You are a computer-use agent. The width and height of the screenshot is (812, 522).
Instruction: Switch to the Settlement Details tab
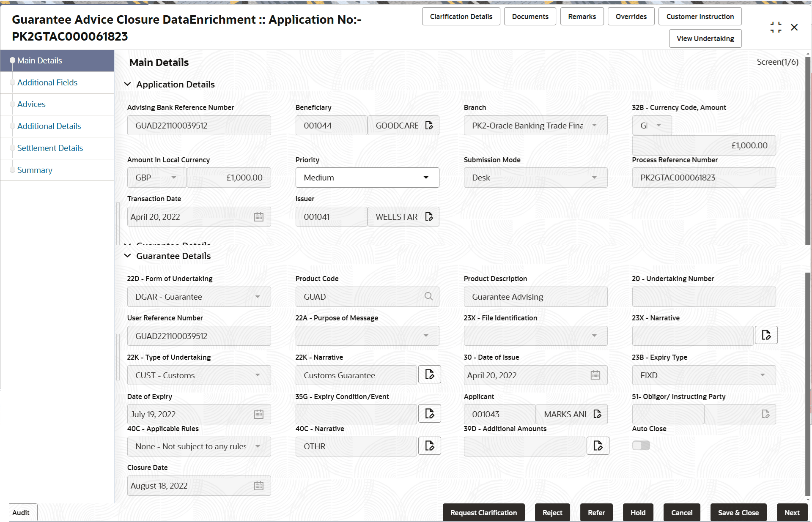[50, 148]
